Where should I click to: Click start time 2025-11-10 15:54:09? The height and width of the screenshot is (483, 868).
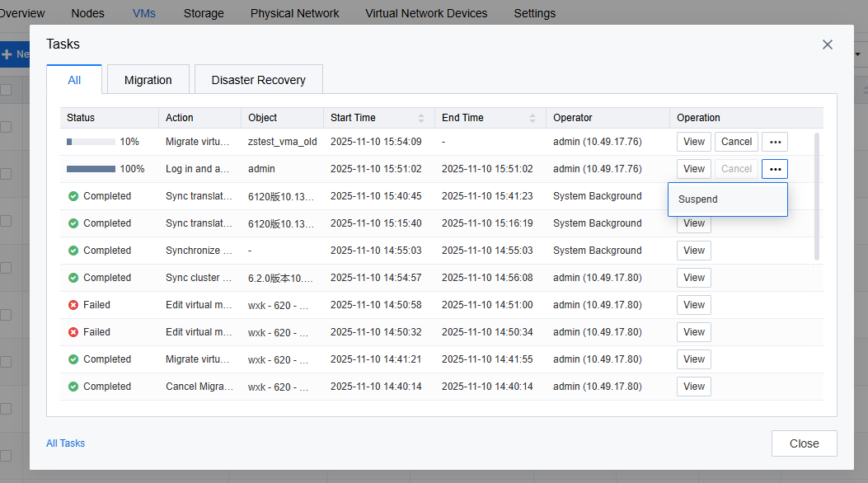(376, 142)
